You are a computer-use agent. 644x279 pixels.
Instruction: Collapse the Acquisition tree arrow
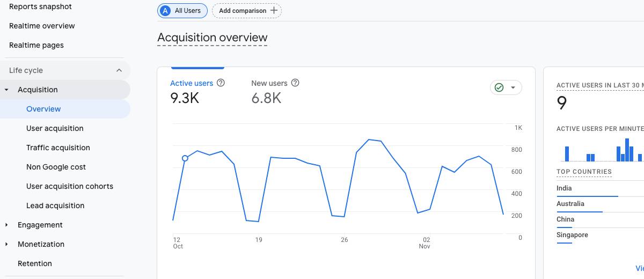(6, 90)
